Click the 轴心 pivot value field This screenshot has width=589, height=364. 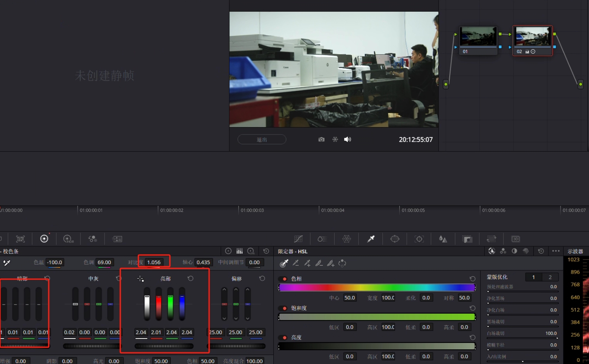click(x=203, y=262)
